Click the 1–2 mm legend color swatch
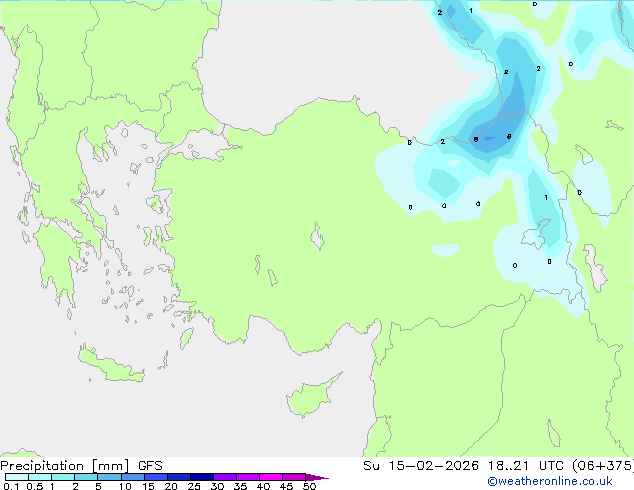 (x=63, y=477)
